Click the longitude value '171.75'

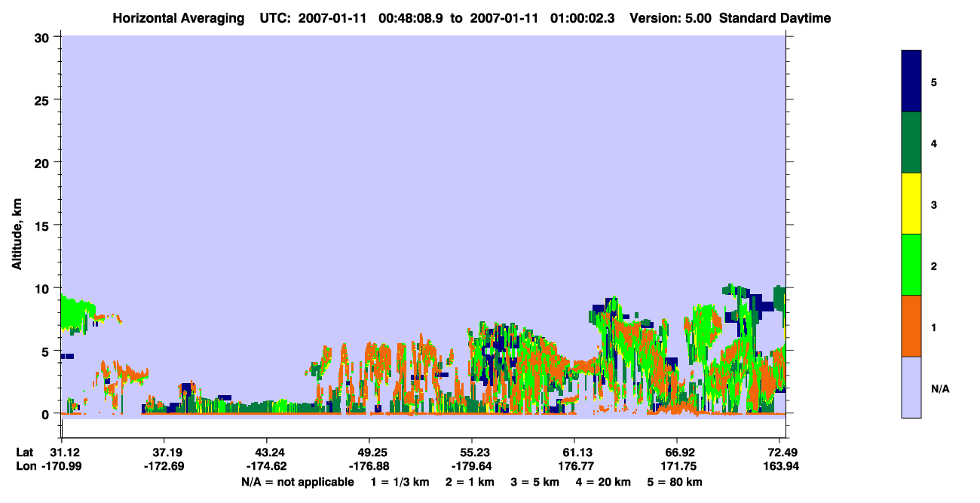click(677, 466)
